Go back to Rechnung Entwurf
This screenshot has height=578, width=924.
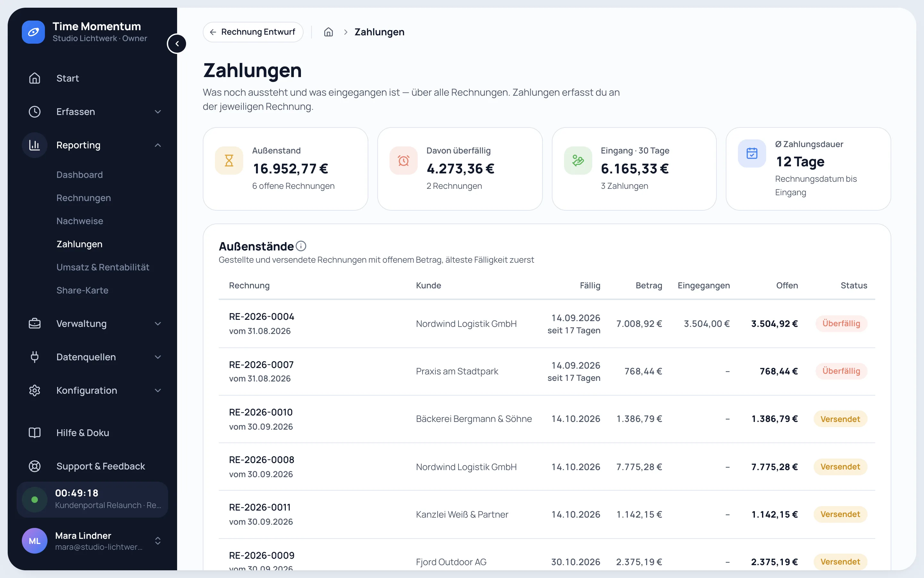point(253,32)
